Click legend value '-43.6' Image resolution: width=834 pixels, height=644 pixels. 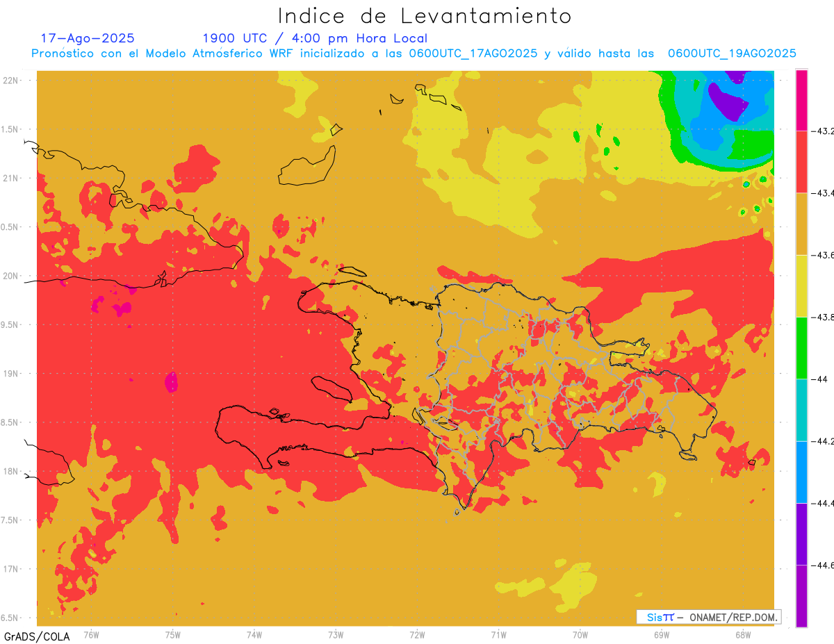click(x=823, y=255)
